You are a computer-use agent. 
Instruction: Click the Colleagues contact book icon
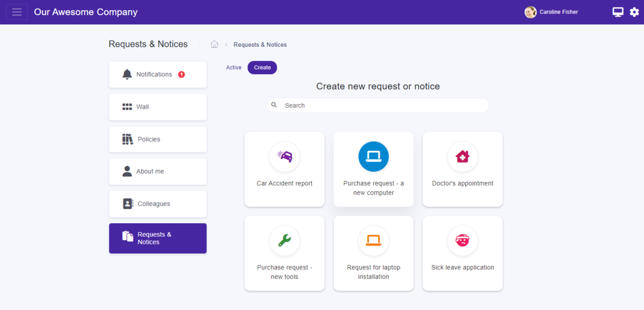click(128, 204)
